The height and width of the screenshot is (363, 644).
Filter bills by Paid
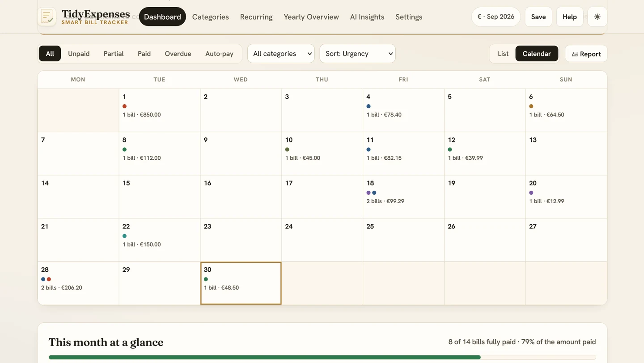[x=144, y=54]
